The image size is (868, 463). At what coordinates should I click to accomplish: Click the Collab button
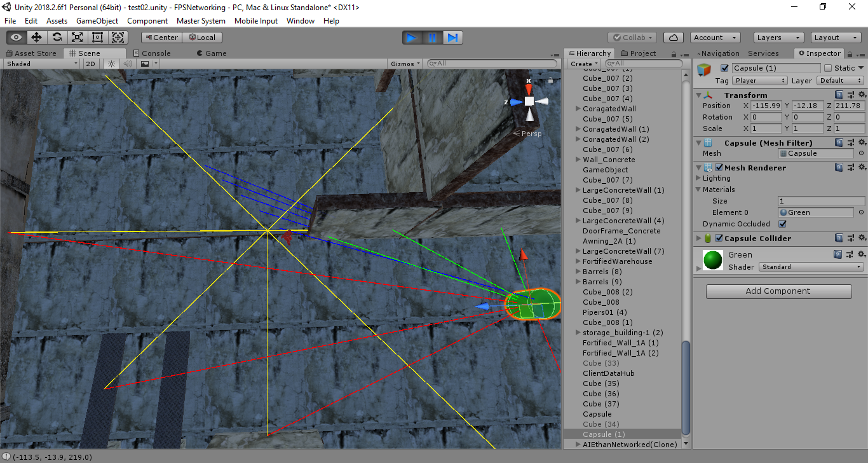(632, 38)
